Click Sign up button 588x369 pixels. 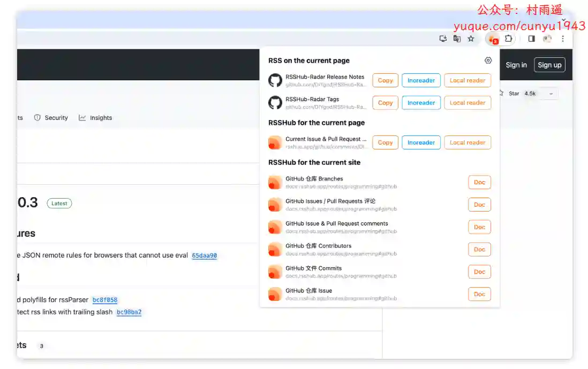coord(549,65)
